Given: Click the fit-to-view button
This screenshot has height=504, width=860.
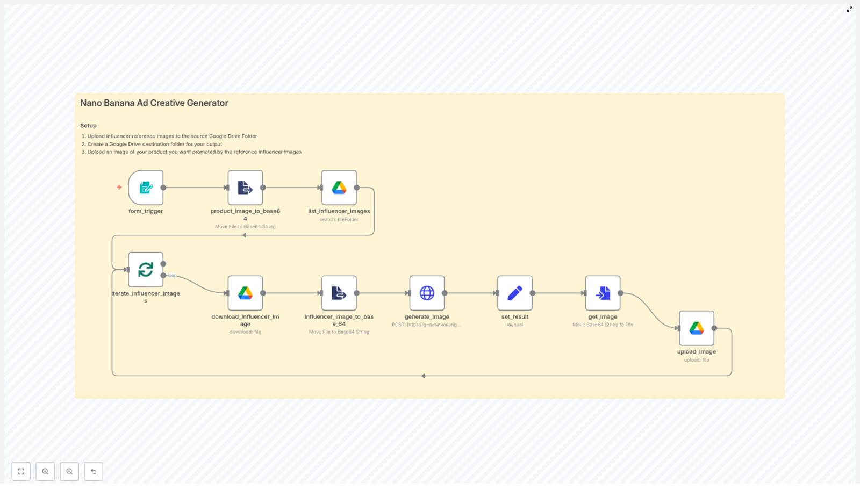Looking at the screenshot, I should pos(21,471).
